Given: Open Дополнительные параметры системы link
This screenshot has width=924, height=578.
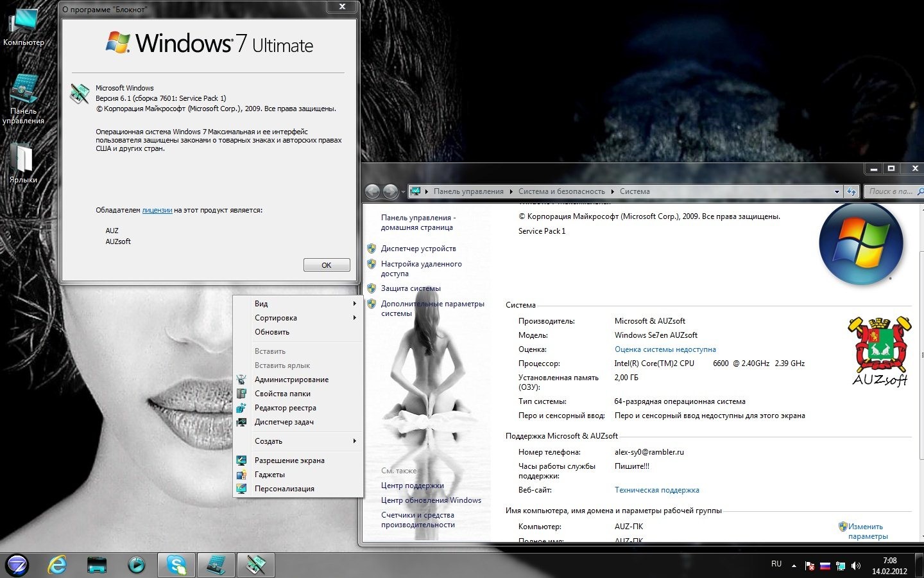Looking at the screenshot, I should tap(432, 308).
